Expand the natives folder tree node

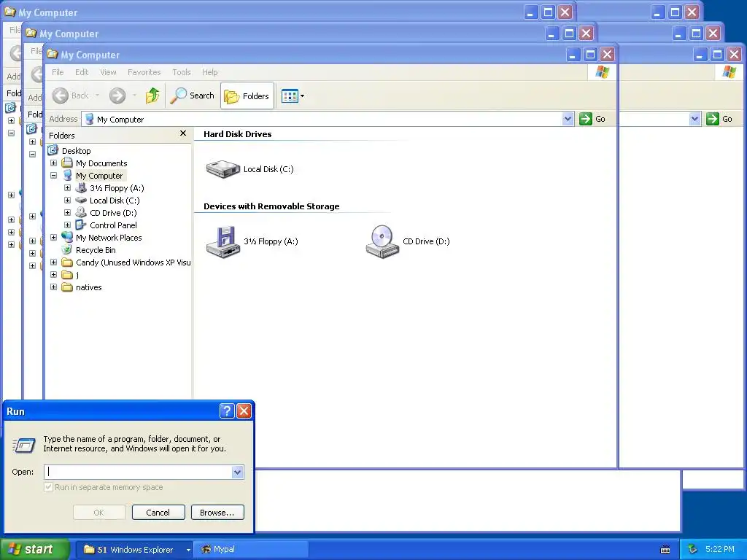(x=53, y=287)
